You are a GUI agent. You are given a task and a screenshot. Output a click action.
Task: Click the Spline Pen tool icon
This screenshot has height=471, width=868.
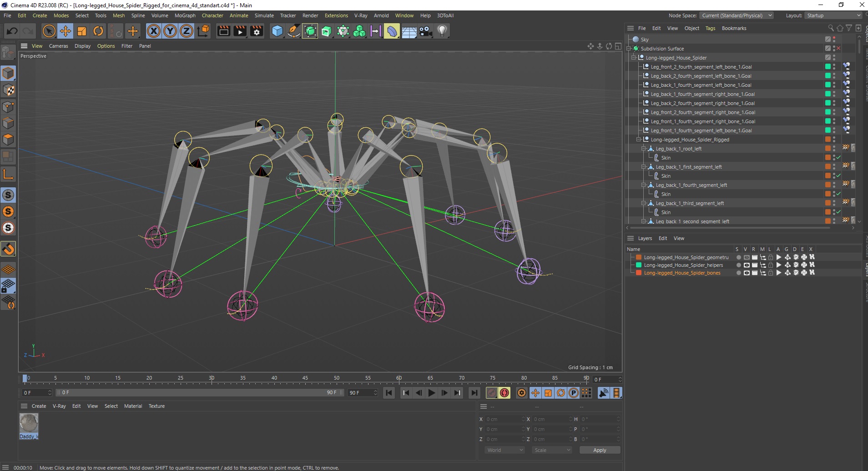tap(294, 31)
